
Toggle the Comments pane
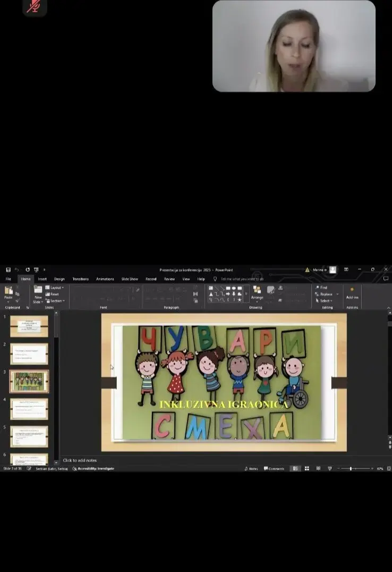coord(274,469)
